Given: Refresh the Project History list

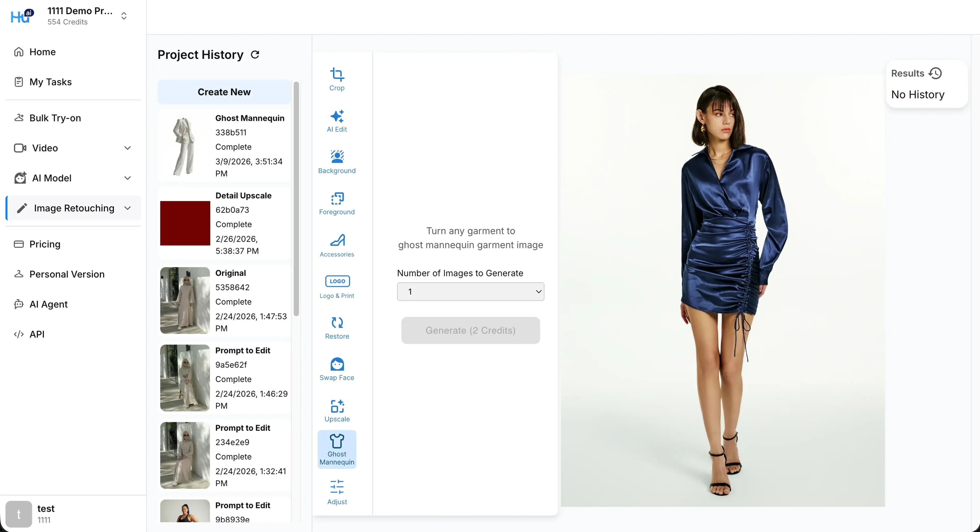Looking at the screenshot, I should coord(255,54).
